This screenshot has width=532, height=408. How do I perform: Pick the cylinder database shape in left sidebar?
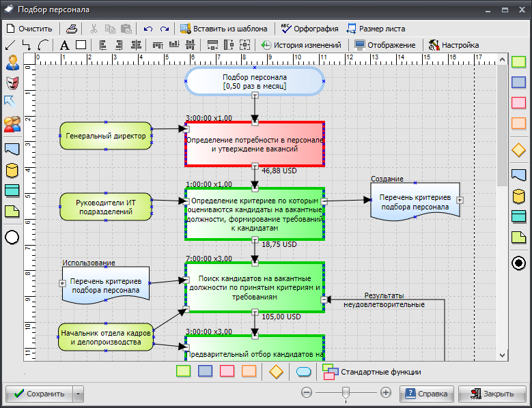12,170
